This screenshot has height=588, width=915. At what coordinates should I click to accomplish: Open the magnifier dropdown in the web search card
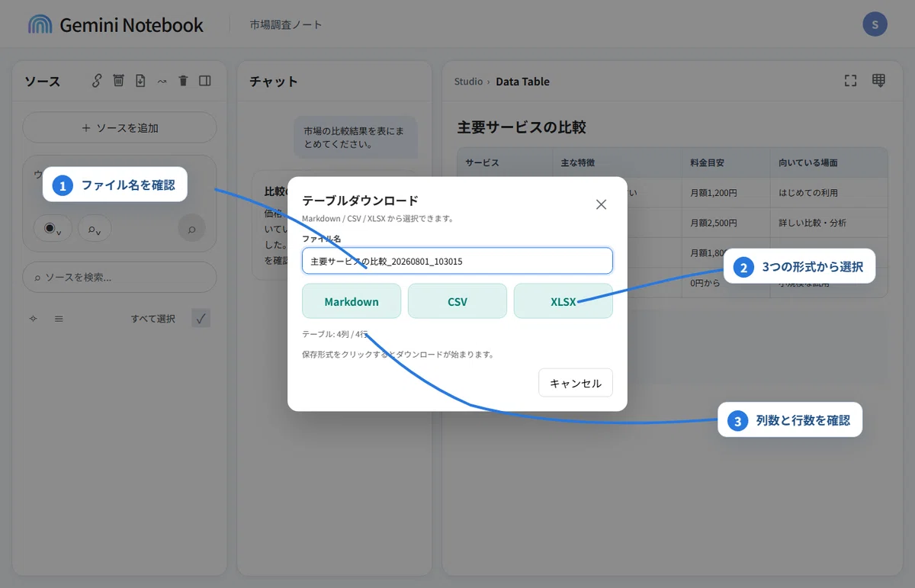tap(95, 228)
